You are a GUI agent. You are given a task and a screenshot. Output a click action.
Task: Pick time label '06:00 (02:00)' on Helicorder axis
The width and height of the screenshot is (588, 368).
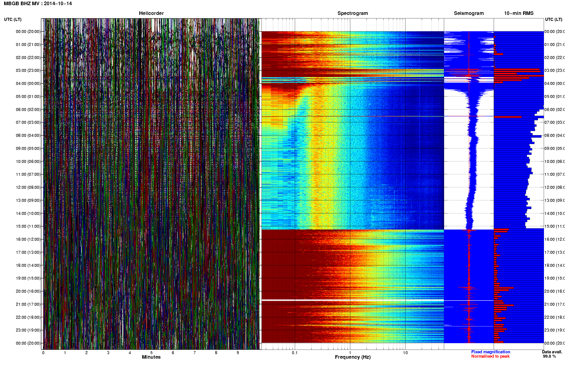coord(28,109)
